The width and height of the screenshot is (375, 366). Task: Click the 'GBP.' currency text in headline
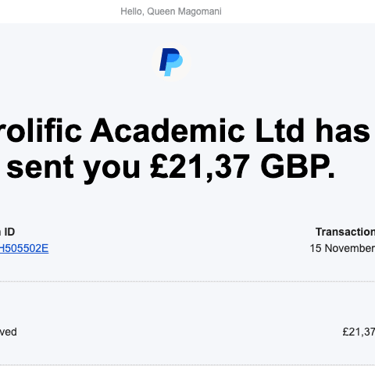click(297, 167)
